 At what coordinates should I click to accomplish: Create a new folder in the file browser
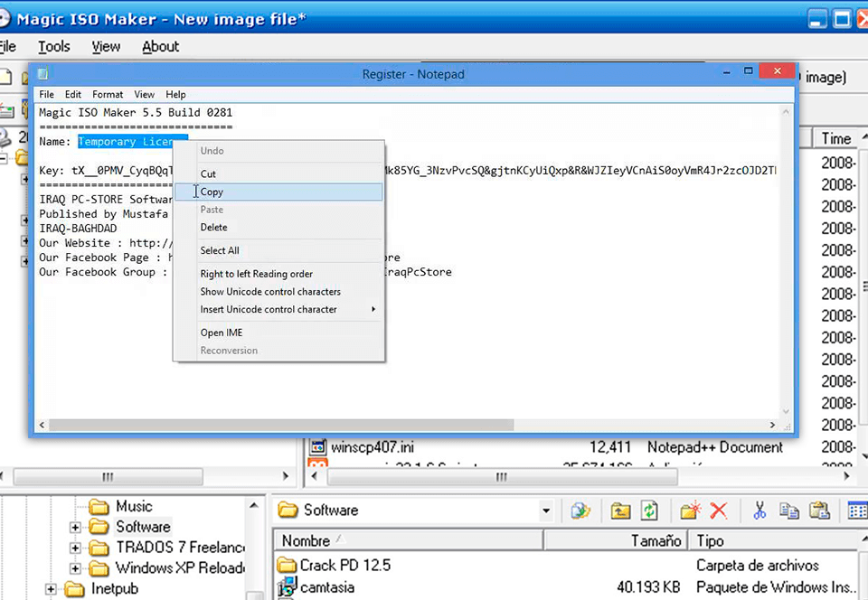coord(690,510)
